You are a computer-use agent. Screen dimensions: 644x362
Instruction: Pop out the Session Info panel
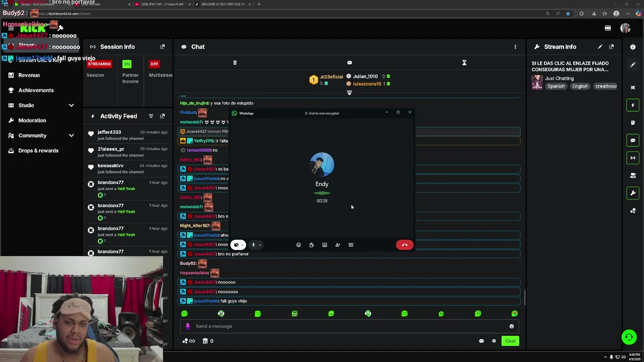pyautogui.click(x=162, y=47)
